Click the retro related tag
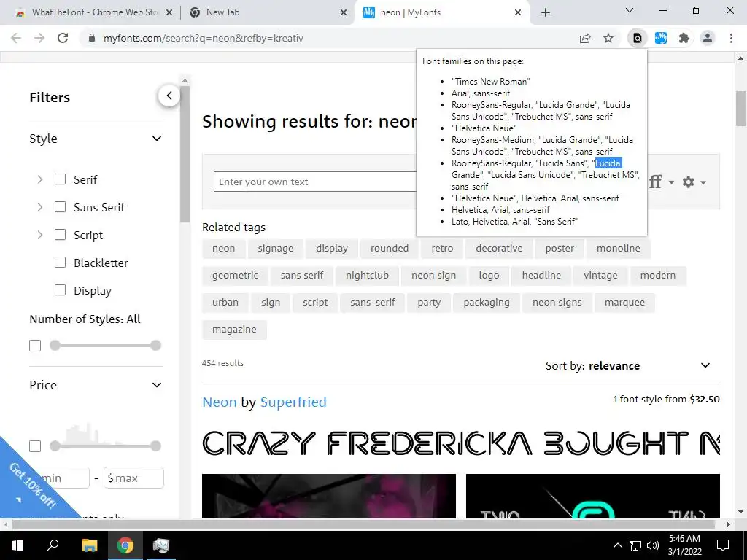747x560 pixels. [442, 248]
